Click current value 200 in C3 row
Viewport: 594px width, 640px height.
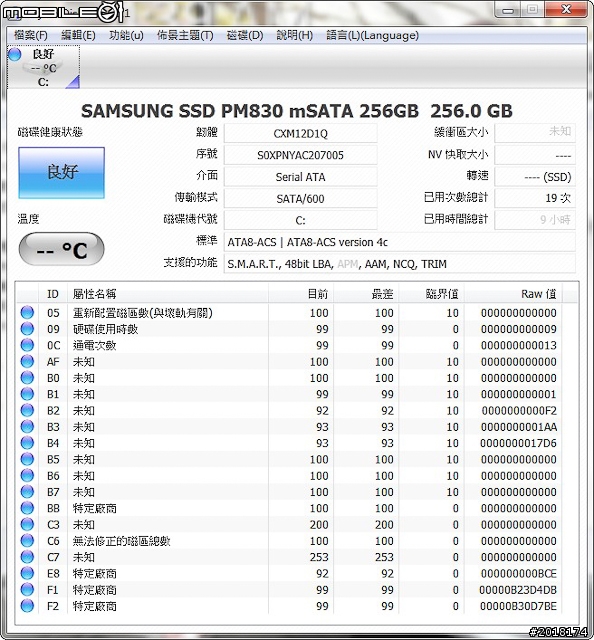(319, 524)
